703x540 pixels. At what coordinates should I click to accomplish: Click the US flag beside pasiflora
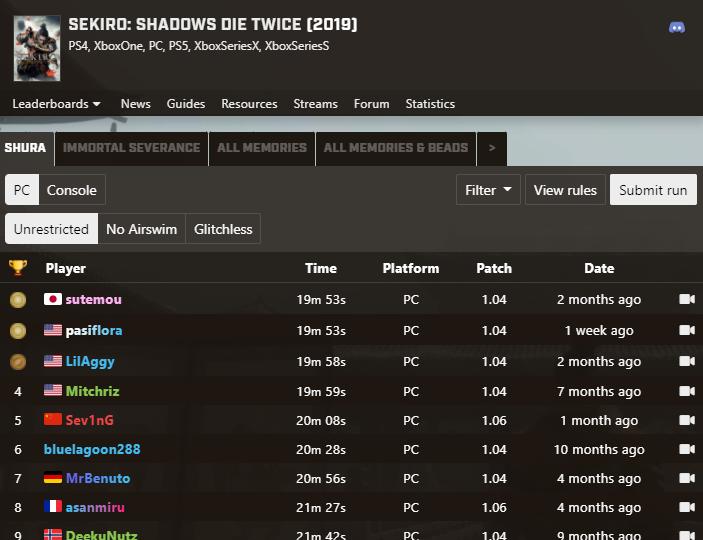coord(53,330)
